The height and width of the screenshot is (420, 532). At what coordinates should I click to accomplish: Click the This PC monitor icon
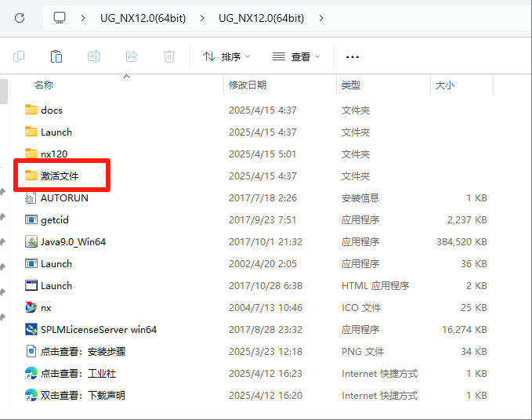(60, 17)
